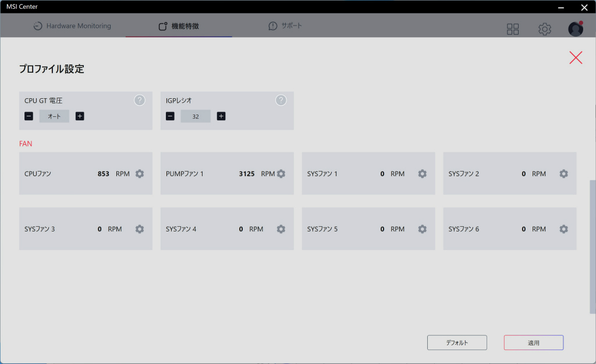
Task: Increase IGPレシオ value with plus
Action: pyautogui.click(x=221, y=116)
